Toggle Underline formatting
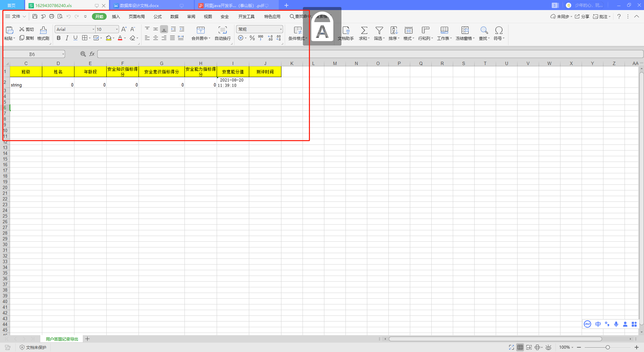The image size is (644, 352). (x=75, y=38)
